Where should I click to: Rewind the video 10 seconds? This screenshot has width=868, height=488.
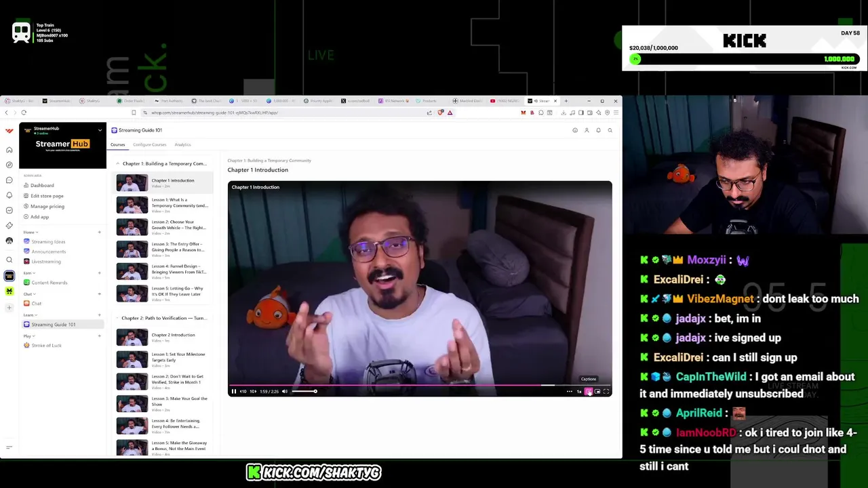click(x=243, y=391)
